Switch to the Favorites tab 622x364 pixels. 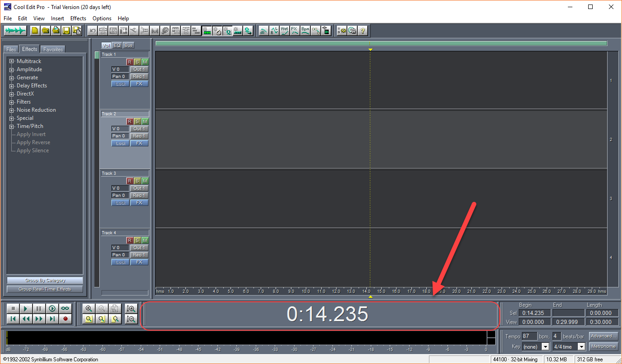tap(53, 50)
